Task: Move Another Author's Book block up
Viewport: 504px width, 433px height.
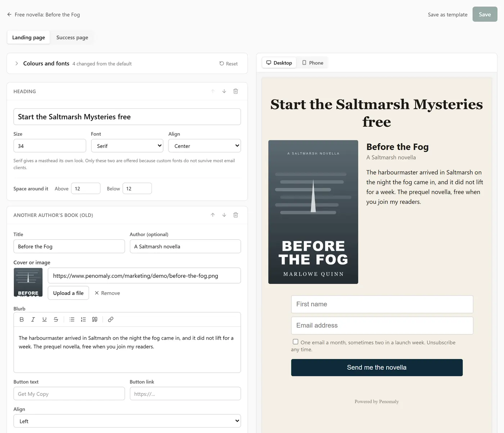Action: [x=213, y=215]
